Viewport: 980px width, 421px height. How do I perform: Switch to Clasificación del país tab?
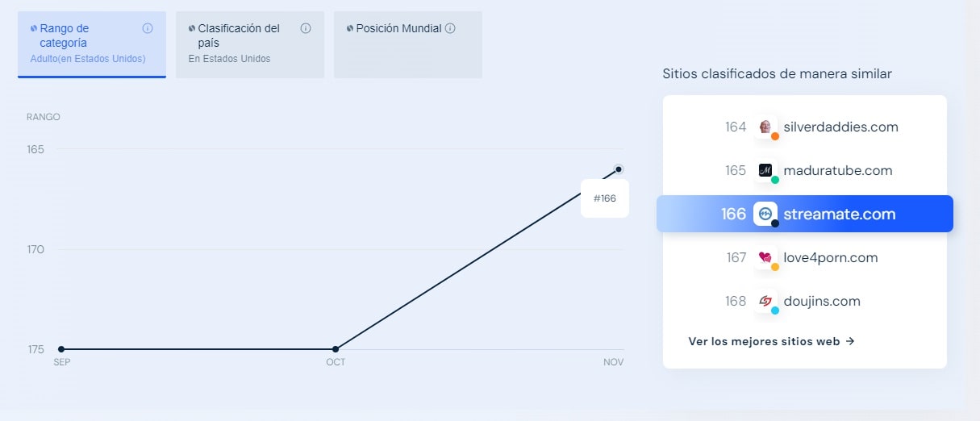pos(250,44)
